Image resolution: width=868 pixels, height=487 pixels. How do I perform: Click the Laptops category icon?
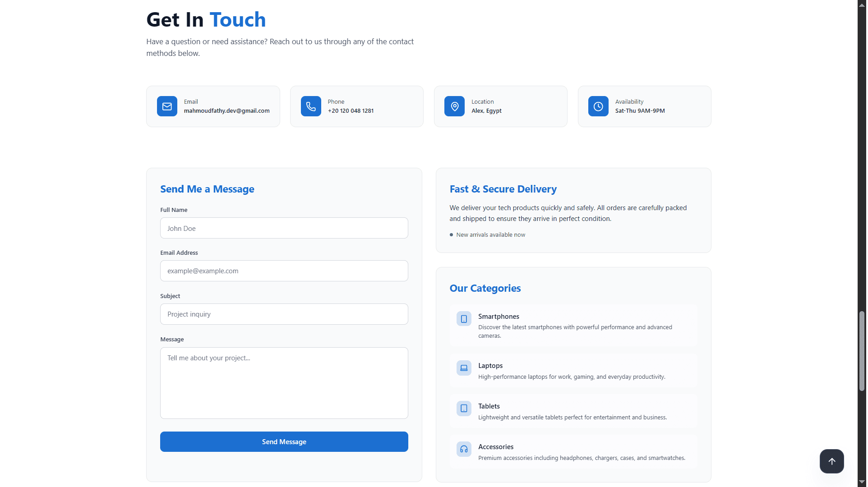(464, 368)
